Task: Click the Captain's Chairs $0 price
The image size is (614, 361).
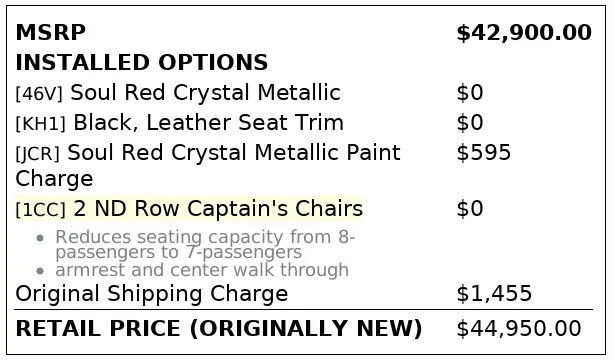Action: 470,209
